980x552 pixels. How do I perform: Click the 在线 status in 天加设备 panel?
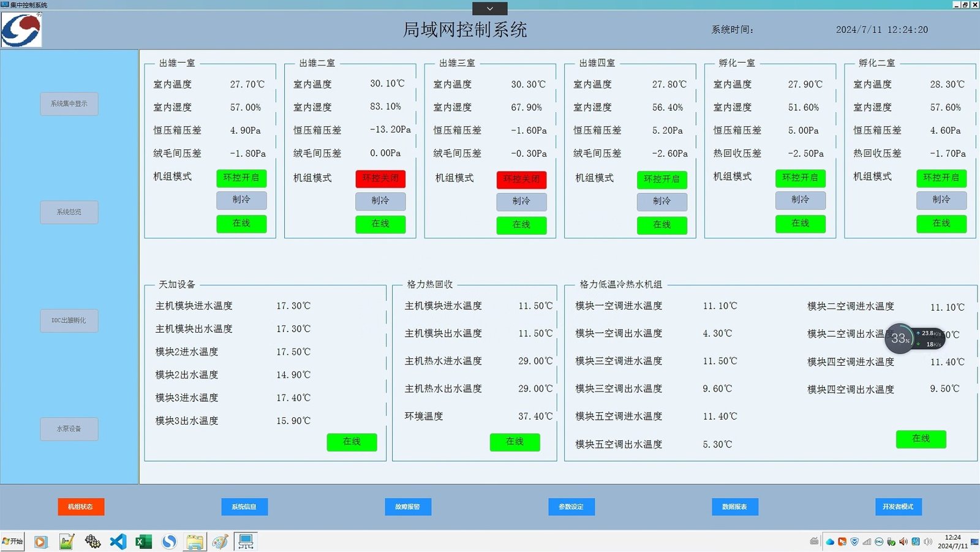[352, 442]
